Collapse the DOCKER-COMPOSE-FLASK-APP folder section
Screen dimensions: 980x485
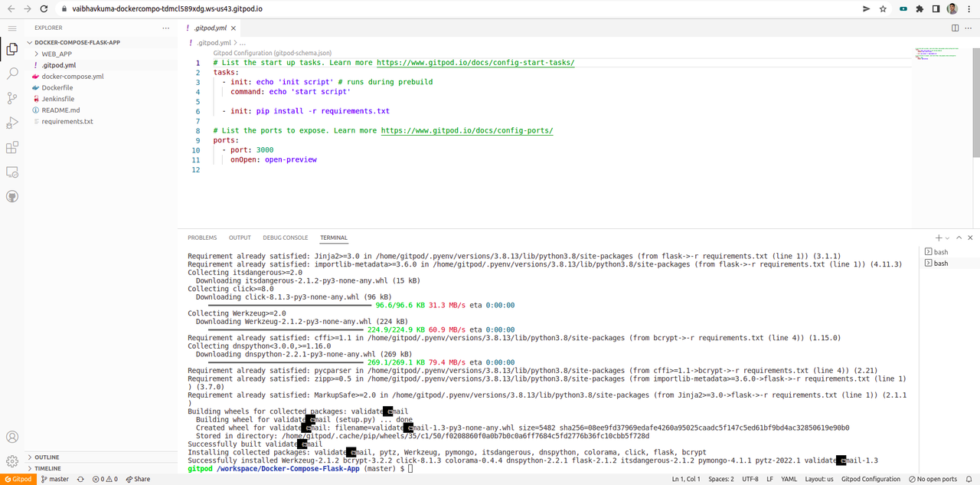[101, 43]
